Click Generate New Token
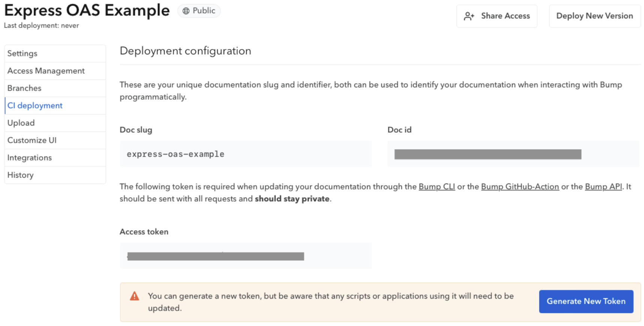The height and width of the screenshot is (326, 644). pyautogui.click(x=586, y=301)
